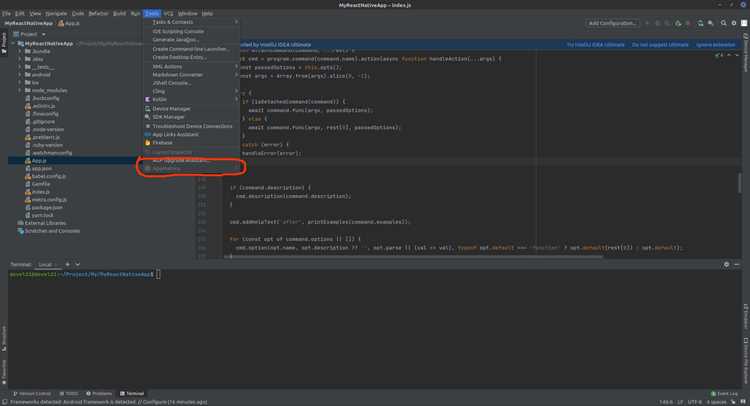Collapse the MyReactNativeApp root node
Screen dimensions: 750x406
click(13, 44)
